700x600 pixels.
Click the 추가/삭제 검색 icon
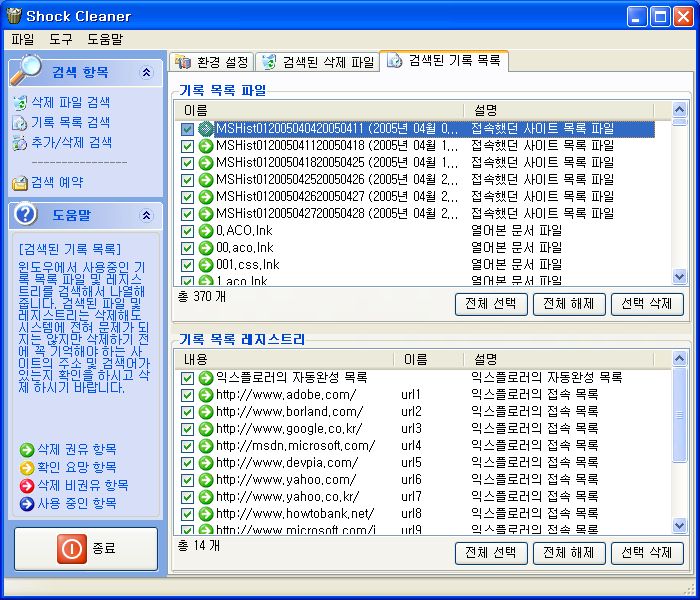pyautogui.click(x=20, y=143)
